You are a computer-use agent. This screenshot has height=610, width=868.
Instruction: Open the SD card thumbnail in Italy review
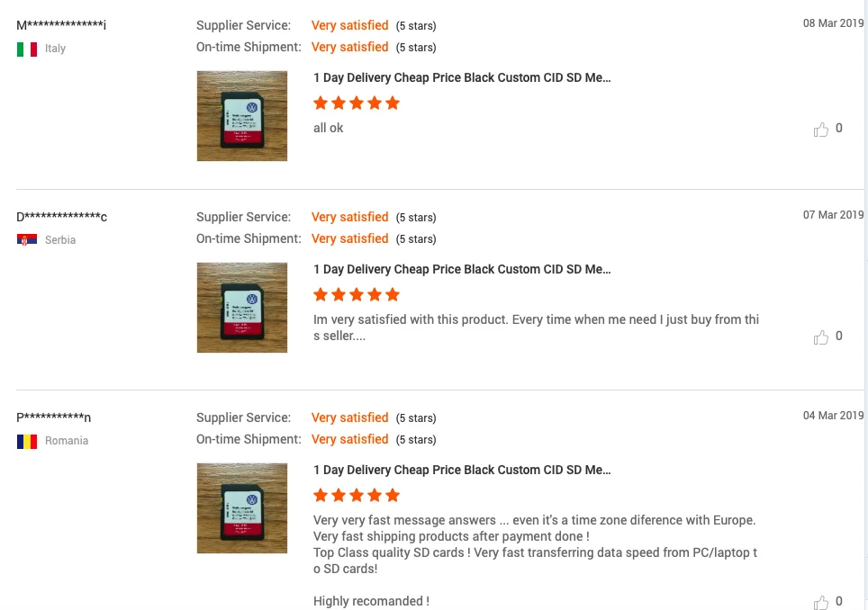pos(242,116)
